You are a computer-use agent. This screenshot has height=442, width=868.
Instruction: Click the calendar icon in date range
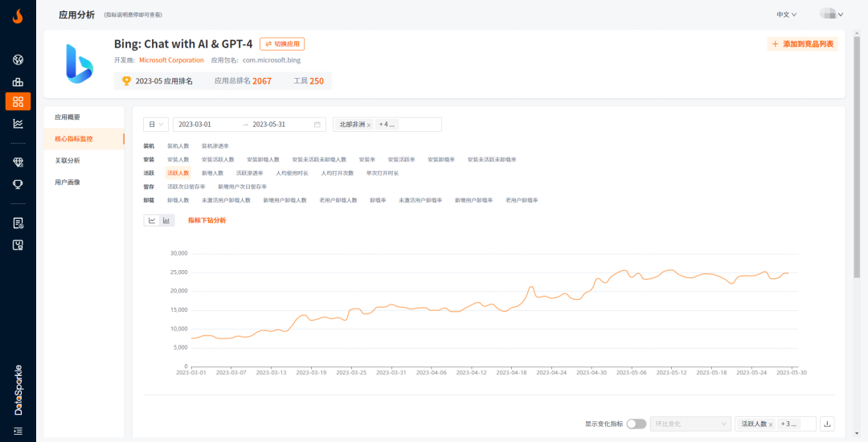coord(317,125)
